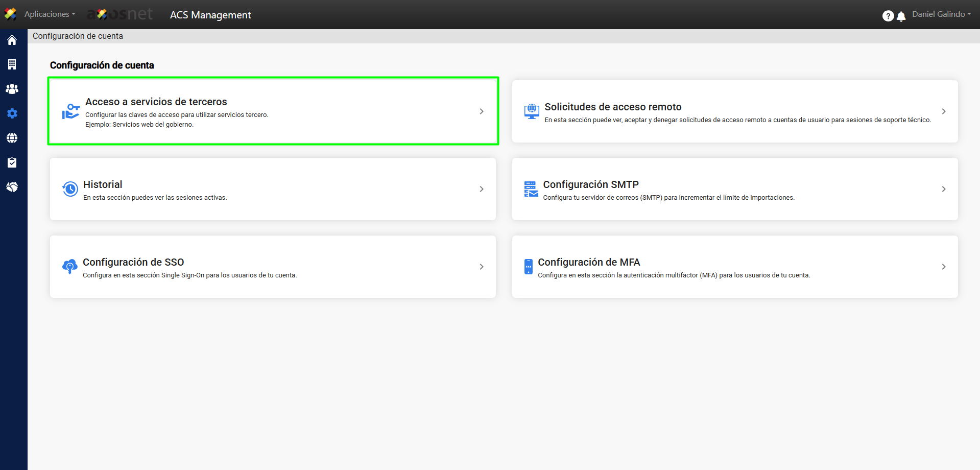Open the globe icon in sidebar

12,138
